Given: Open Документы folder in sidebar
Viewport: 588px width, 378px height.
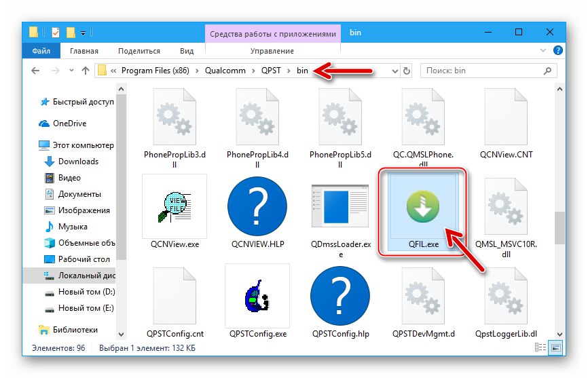Looking at the screenshot, I should coord(73,194).
